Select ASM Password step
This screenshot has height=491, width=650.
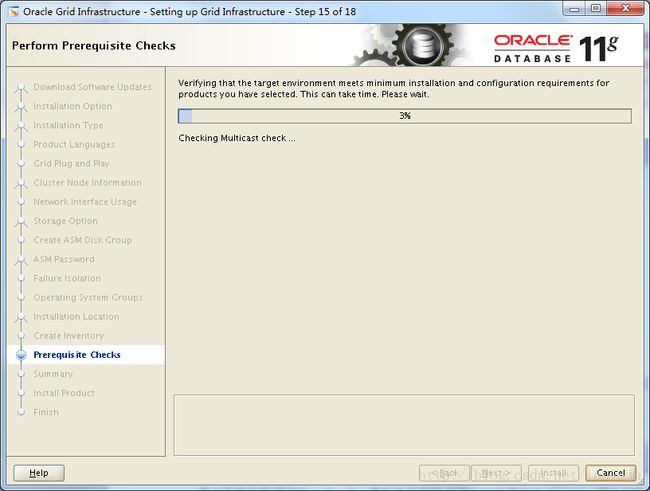pos(64,259)
